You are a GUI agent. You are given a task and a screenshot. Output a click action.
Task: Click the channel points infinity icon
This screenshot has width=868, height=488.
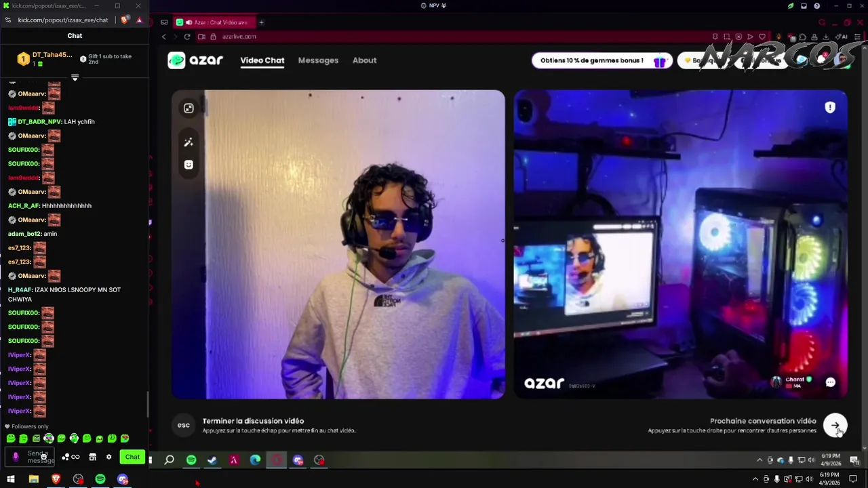click(75, 457)
